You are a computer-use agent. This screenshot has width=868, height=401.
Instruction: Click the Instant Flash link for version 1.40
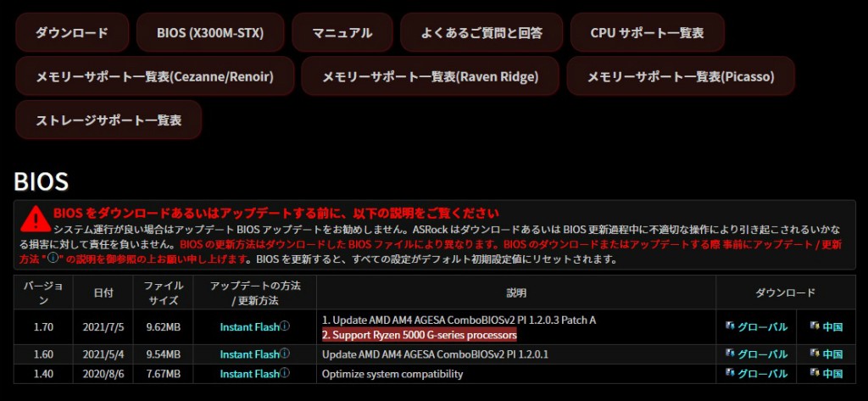click(250, 374)
